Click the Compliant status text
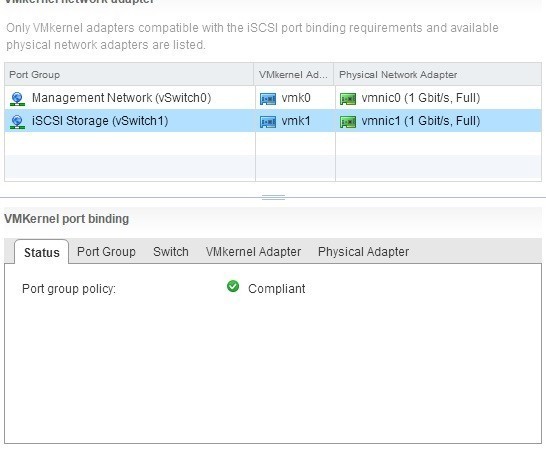 click(276, 289)
